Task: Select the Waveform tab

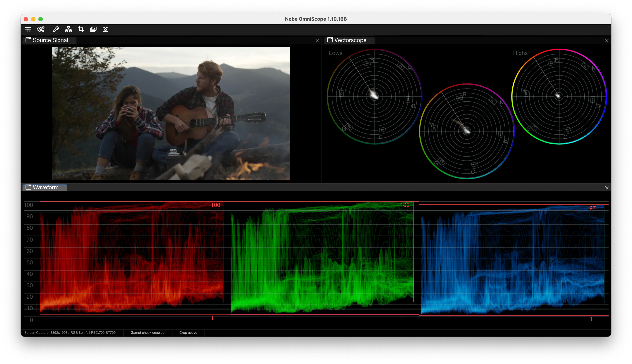Action: (x=45, y=187)
